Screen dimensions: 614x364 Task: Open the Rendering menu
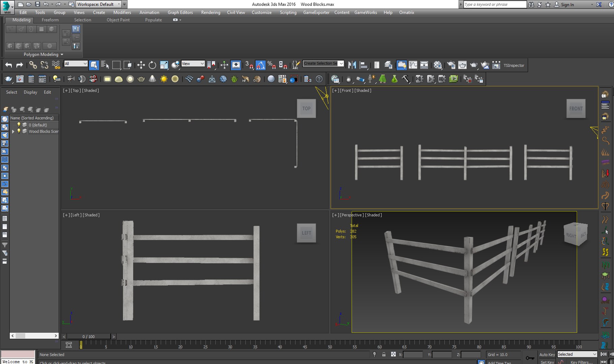pos(210,12)
